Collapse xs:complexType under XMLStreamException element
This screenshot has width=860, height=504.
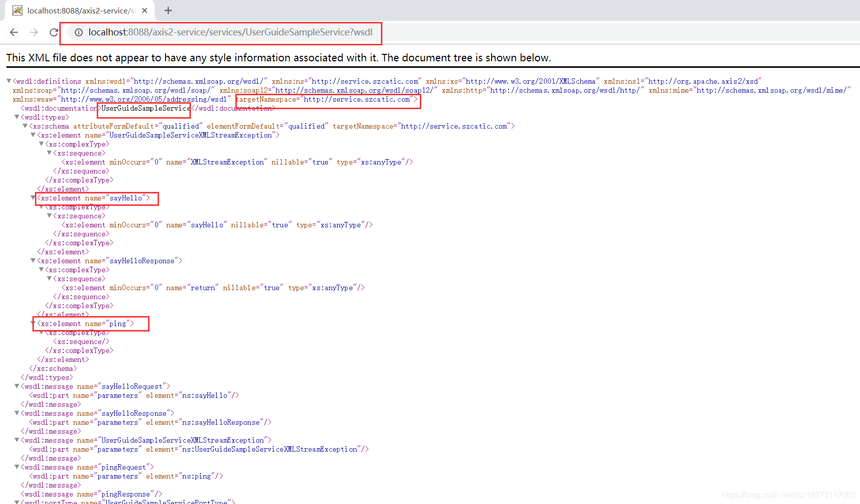41,144
